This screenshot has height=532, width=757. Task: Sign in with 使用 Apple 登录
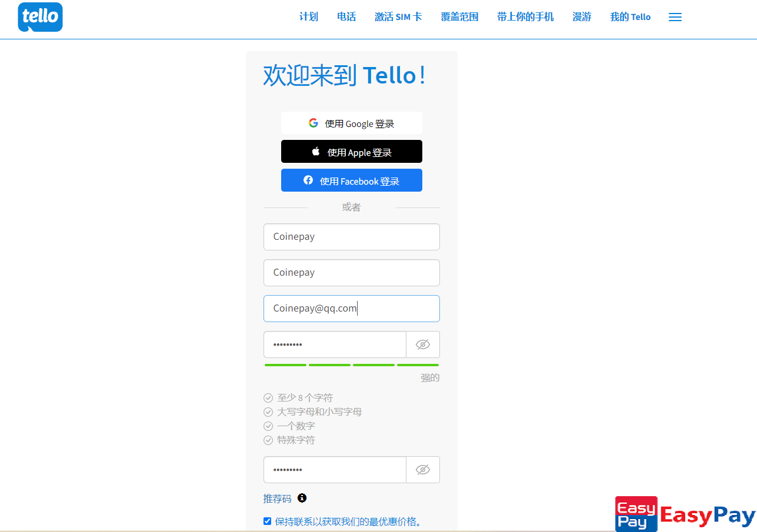point(352,152)
